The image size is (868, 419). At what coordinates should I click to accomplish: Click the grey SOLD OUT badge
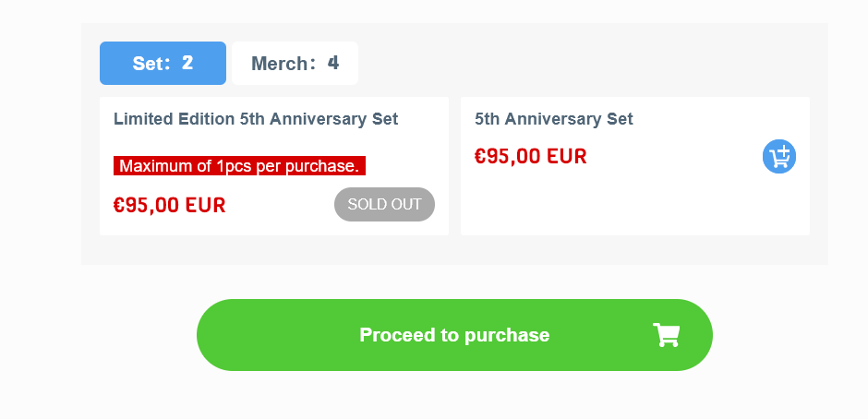click(384, 204)
